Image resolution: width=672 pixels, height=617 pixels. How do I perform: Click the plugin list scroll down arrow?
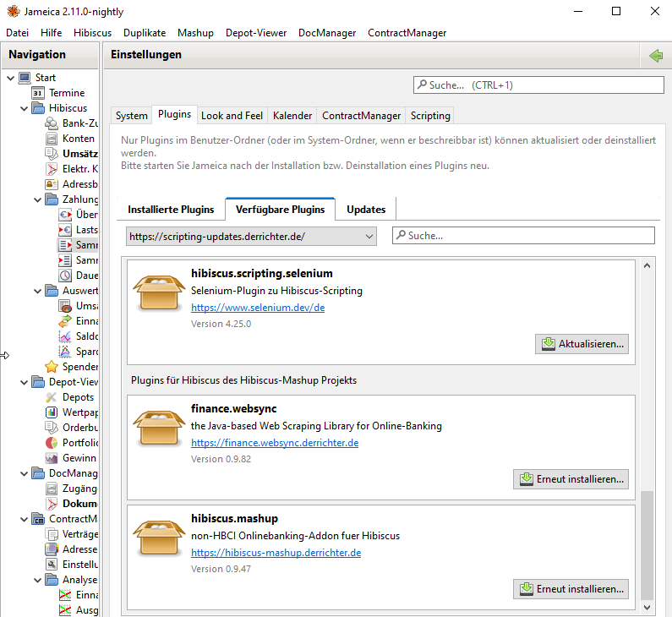pos(647,608)
